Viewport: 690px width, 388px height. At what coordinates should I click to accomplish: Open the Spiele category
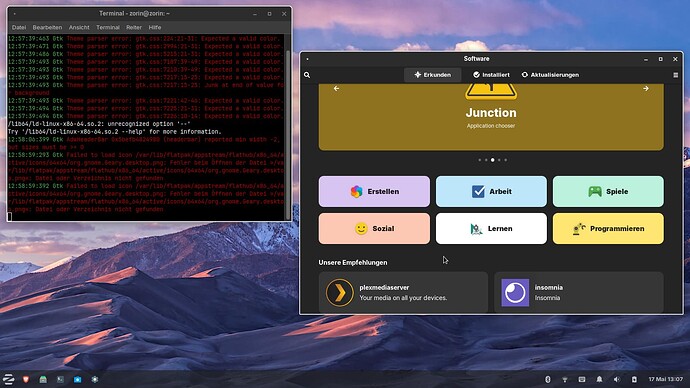coord(608,191)
